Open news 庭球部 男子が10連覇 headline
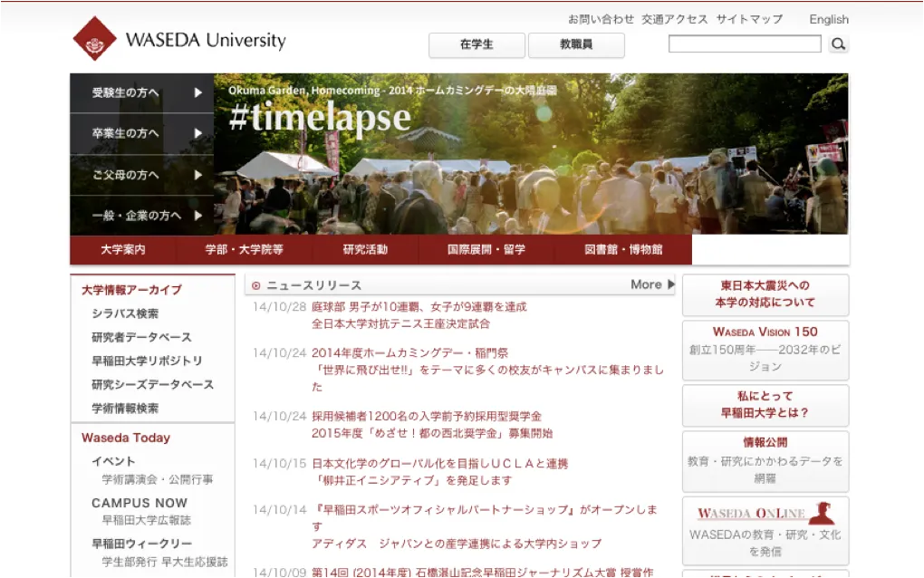This screenshot has width=924, height=578. pos(419,307)
